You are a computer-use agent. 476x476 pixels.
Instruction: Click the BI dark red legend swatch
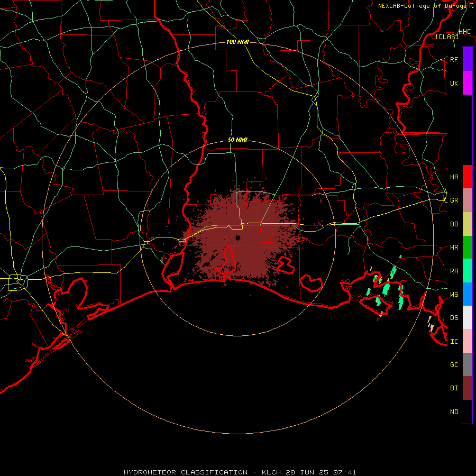(467, 388)
